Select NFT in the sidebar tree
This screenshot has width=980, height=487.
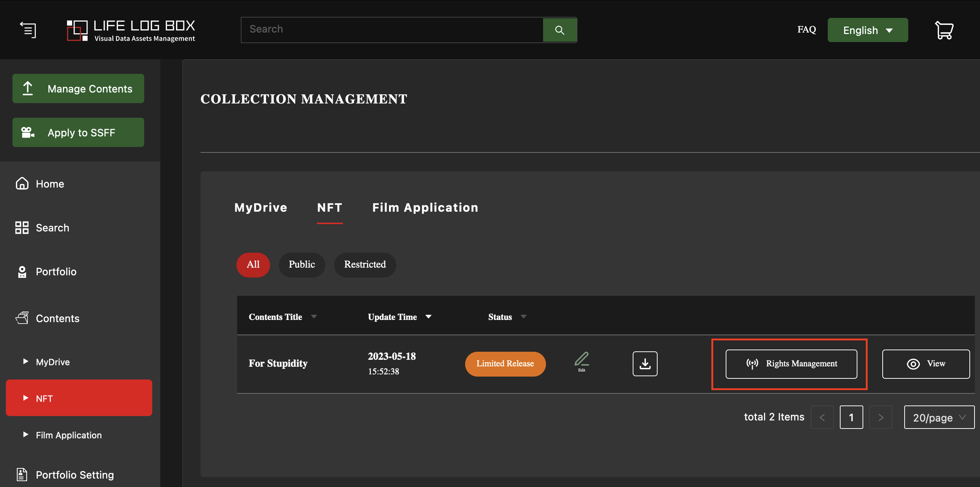point(79,398)
